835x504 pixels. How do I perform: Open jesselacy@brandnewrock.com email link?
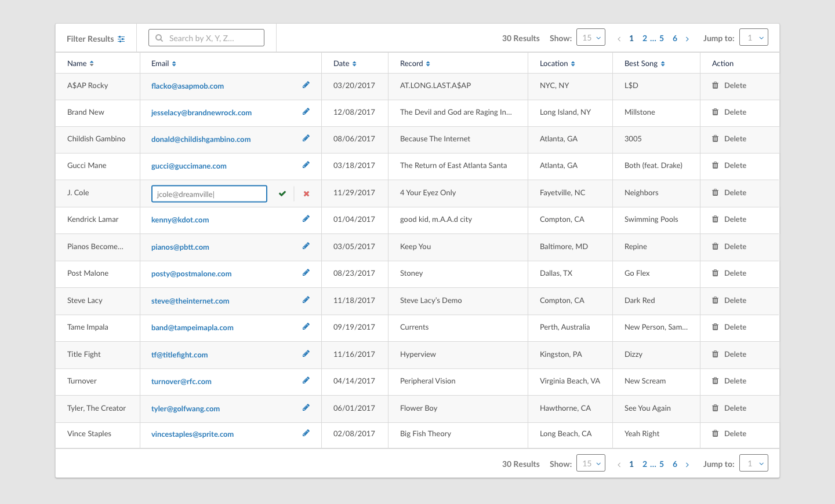201,112
